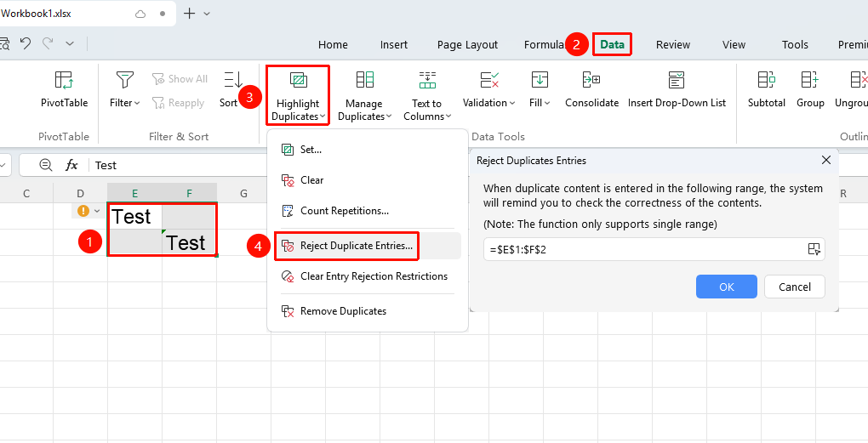Open Text to Columns tool
868x443 pixels.
[427, 95]
